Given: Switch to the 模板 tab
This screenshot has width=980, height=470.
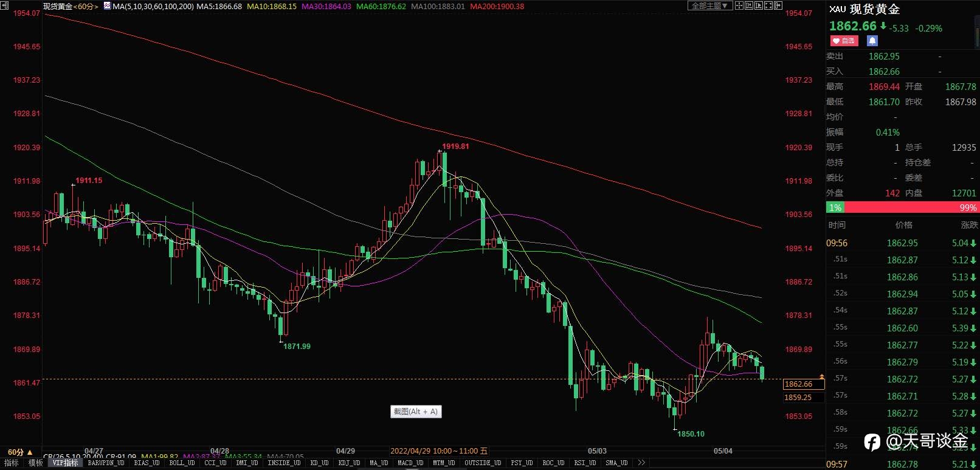Looking at the screenshot, I should (x=36, y=463).
